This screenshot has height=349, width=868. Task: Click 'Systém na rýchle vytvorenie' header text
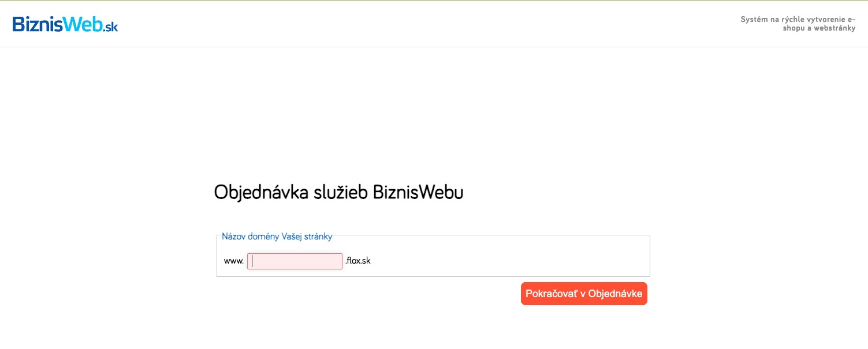pyautogui.click(x=797, y=19)
